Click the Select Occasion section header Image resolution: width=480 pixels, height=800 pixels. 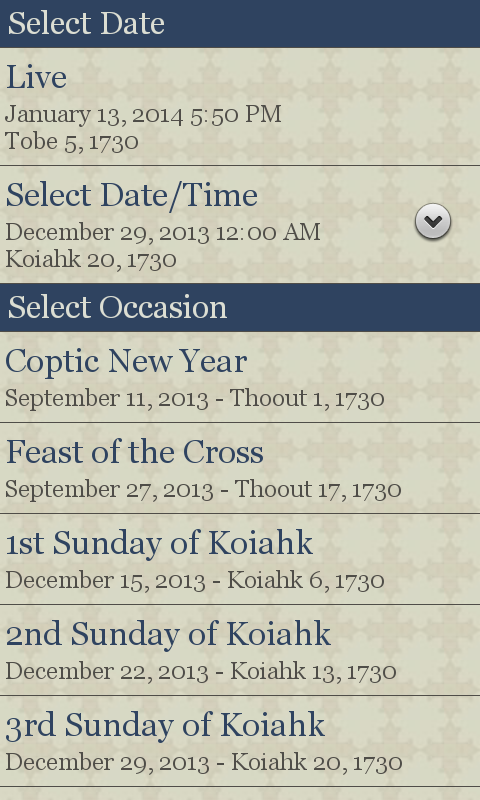click(x=240, y=308)
